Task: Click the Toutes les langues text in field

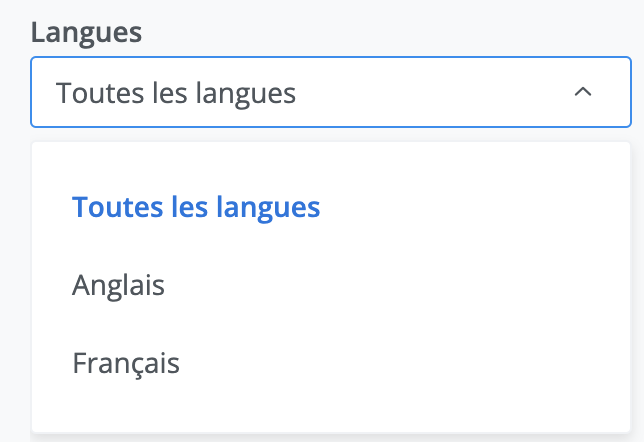Action: tap(176, 93)
